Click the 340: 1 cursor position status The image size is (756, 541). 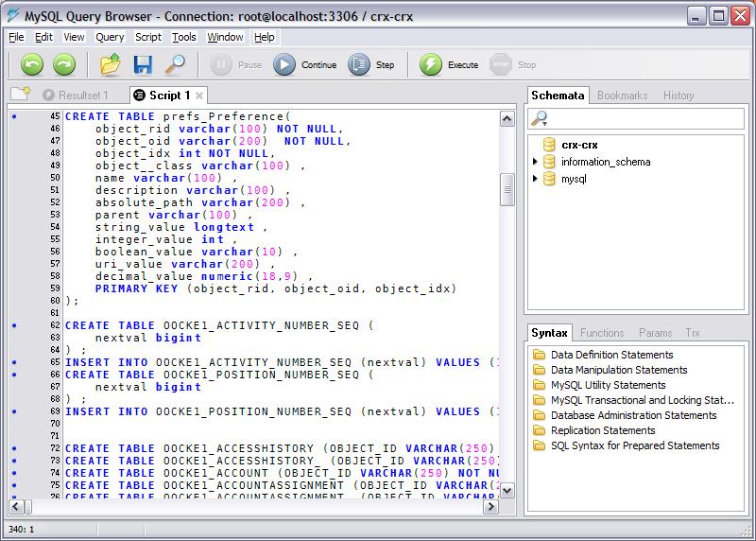tap(21, 530)
